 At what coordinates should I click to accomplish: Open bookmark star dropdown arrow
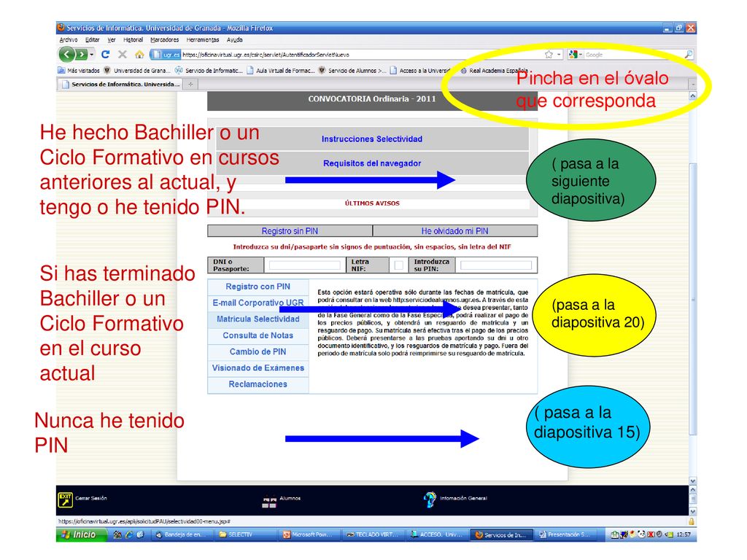tap(559, 54)
